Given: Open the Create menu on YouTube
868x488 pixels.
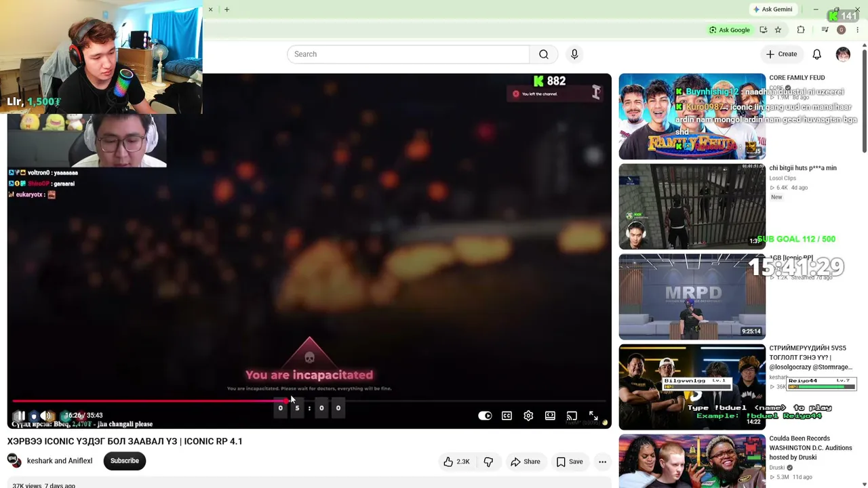Looking at the screenshot, I should 782,54.
